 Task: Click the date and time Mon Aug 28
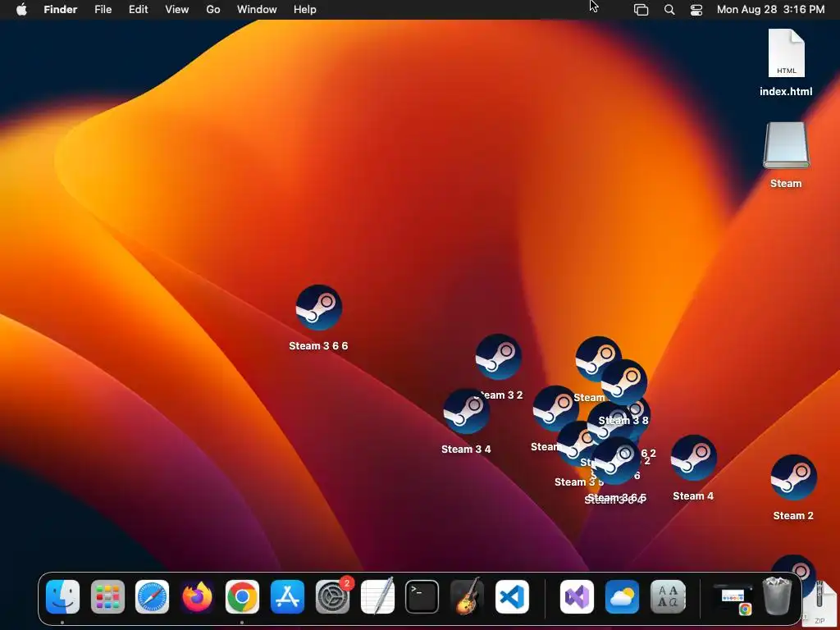(770, 10)
